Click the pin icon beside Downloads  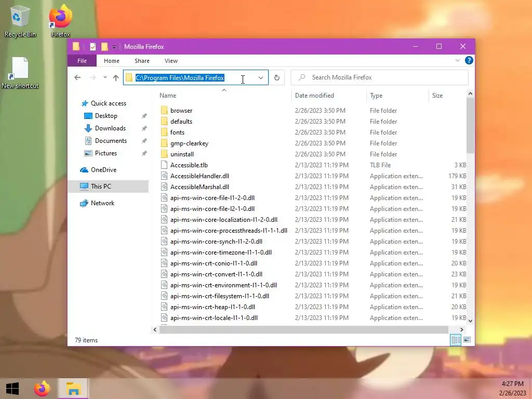tap(144, 128)
